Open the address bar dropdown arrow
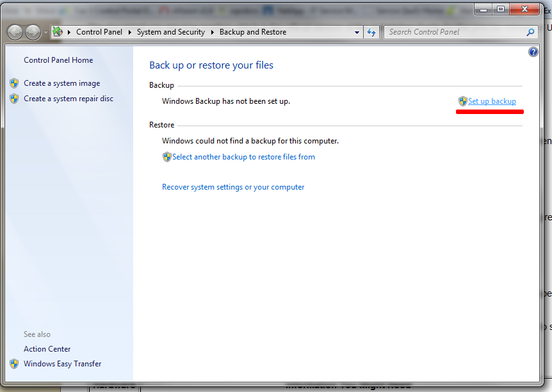552x392 pixels. tap(356, 31)
